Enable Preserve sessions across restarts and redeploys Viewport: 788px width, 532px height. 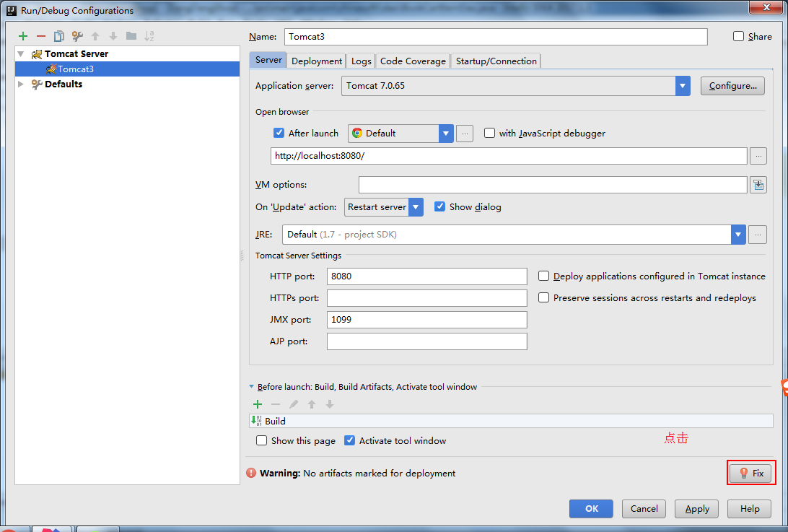[544, 297]
